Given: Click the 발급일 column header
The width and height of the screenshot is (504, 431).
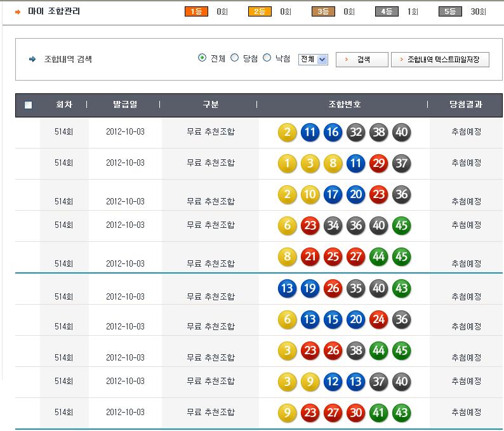Looking at the screenshot, I should tap(124, 105).
